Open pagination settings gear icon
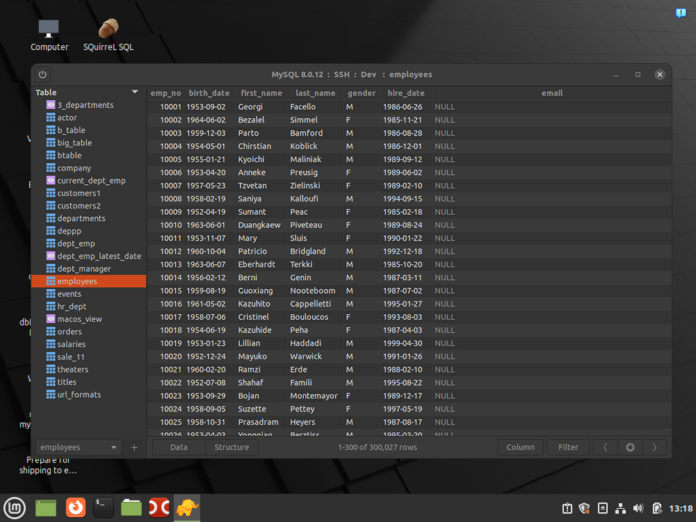This screenshot has width=696, height=522. pyautogui.click(x=630, y=448)
